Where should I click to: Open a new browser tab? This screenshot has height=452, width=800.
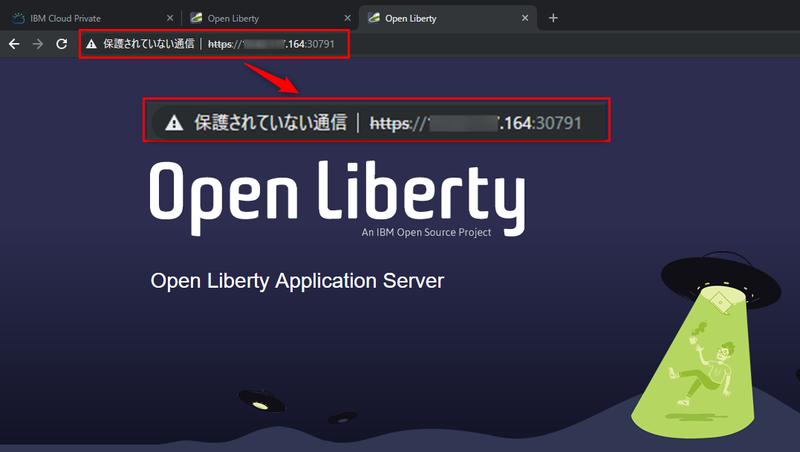[553, 18]
